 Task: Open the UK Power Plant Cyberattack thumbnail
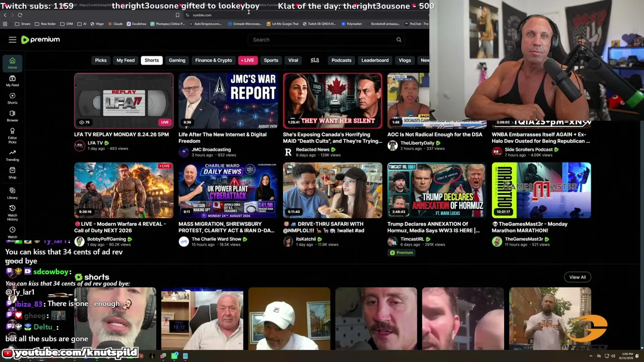(228, 190)
